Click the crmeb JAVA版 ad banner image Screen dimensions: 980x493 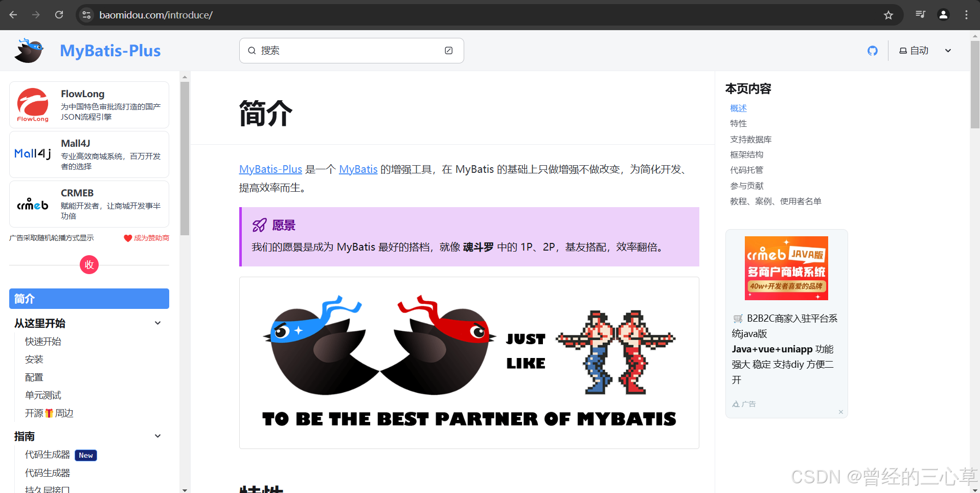[786, 268]
